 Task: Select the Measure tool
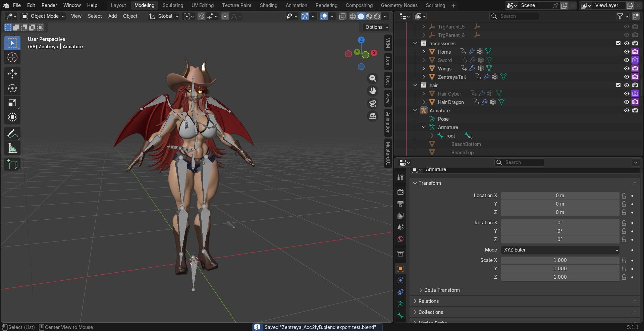pyautogui.click(x=12, y=148)
